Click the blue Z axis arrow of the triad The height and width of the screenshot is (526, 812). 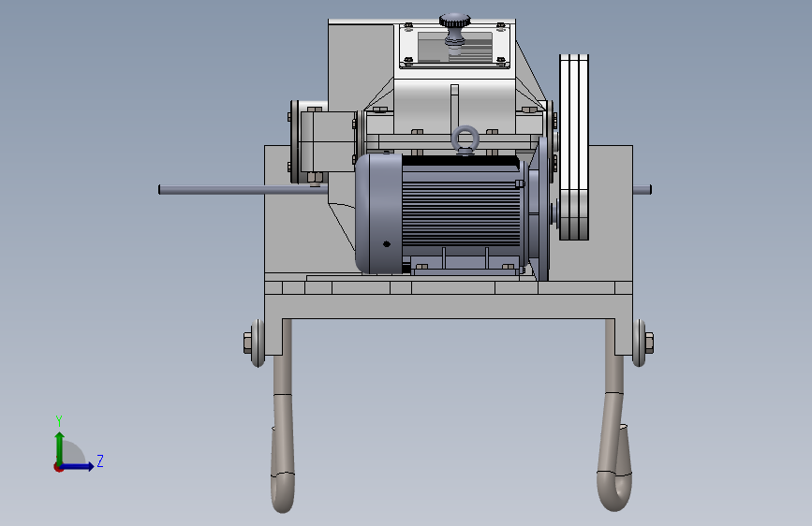click(x=78, y=466)
